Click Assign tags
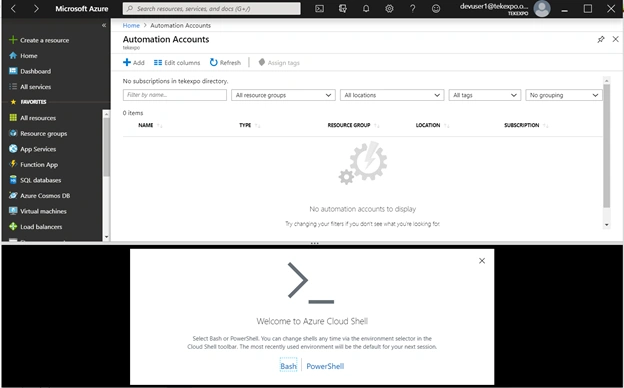Image resolution: width=624 pixels, height=388 pixels. [x=279, y=62]
